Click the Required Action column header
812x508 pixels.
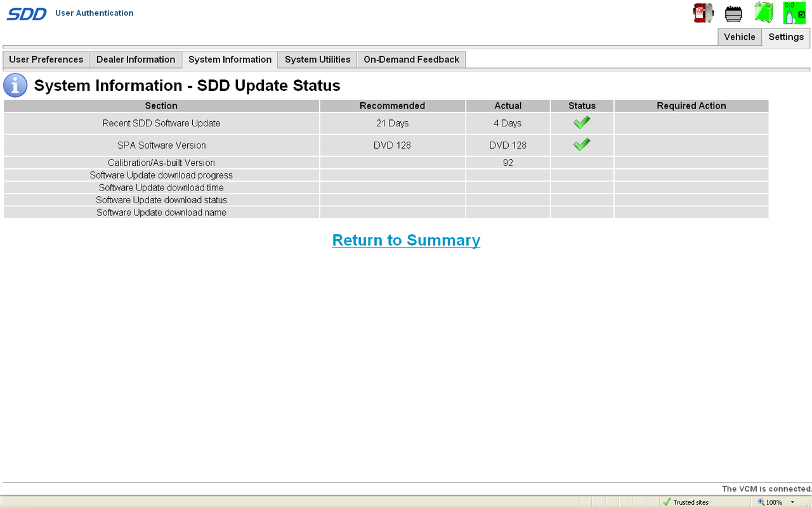click(x=691, y=105)
